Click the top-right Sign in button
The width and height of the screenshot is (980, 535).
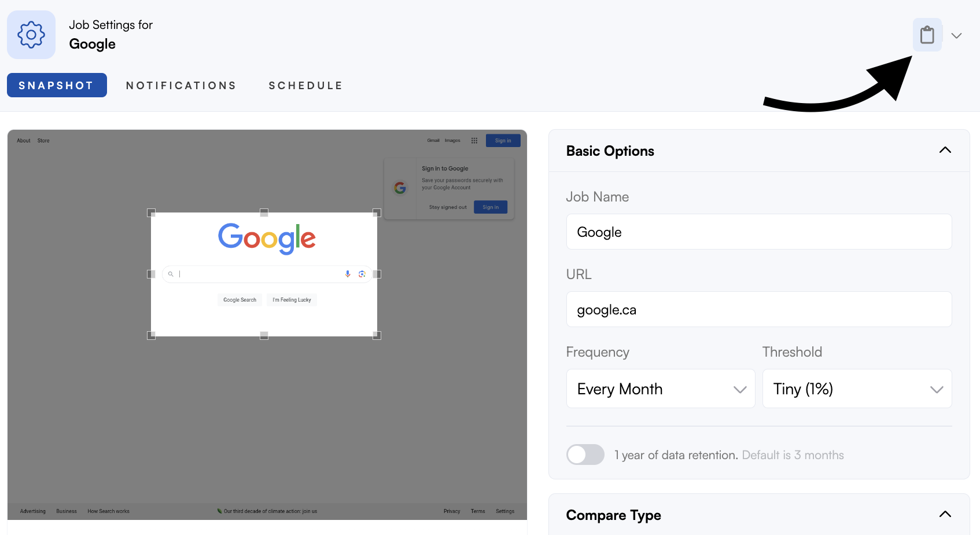[x=503, y=141]
